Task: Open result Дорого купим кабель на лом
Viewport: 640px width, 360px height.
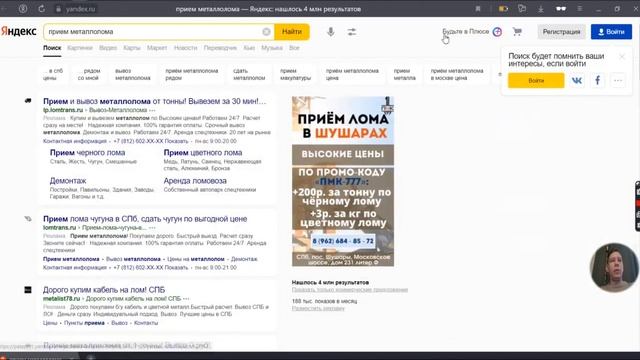Action: (104, 290)
